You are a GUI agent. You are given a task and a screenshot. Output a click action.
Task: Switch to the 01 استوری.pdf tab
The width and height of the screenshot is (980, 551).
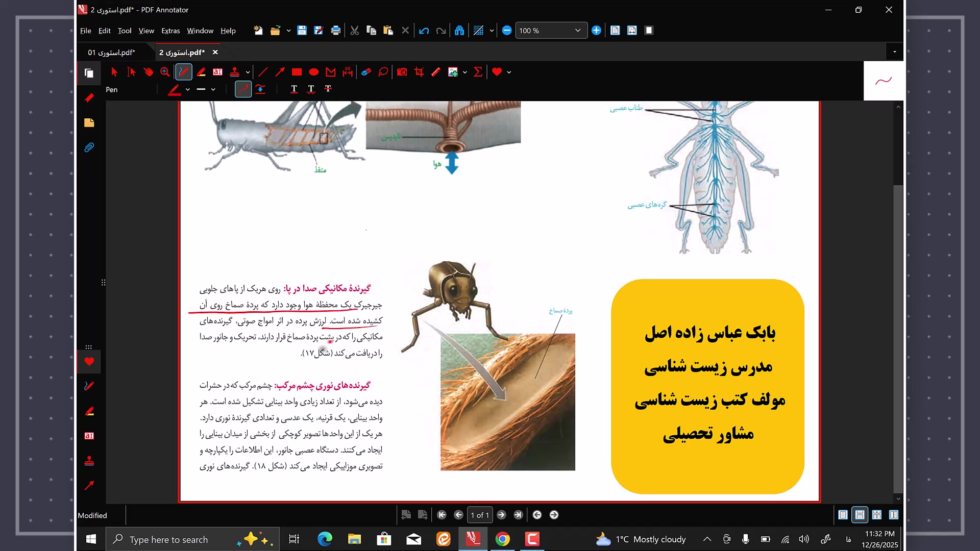point(111,52)
